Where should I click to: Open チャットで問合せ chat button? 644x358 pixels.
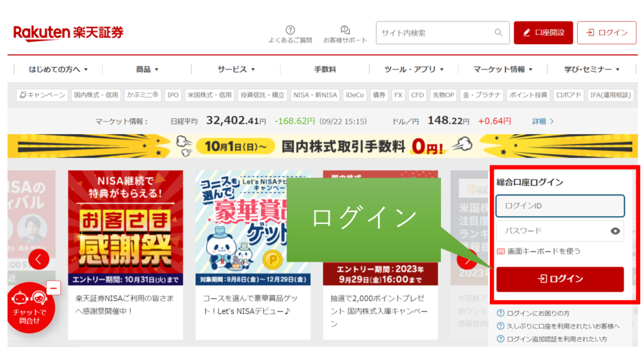[29, 308]
